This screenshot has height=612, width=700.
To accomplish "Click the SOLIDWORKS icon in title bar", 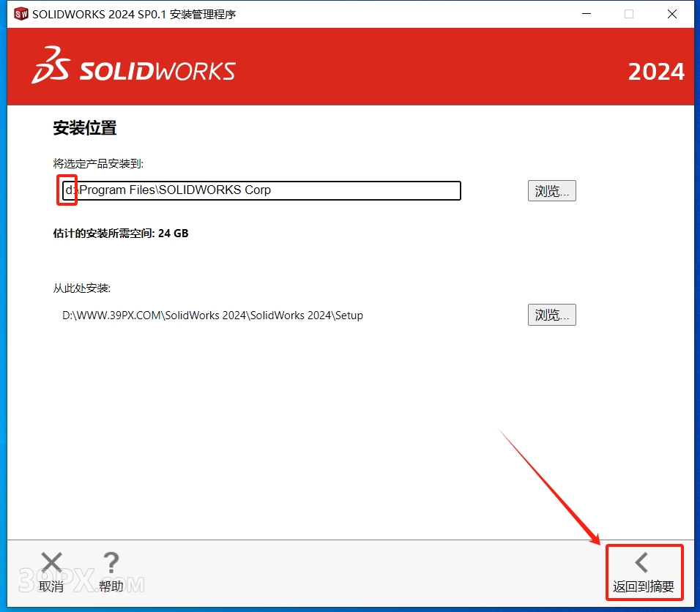I will [21, 14].
